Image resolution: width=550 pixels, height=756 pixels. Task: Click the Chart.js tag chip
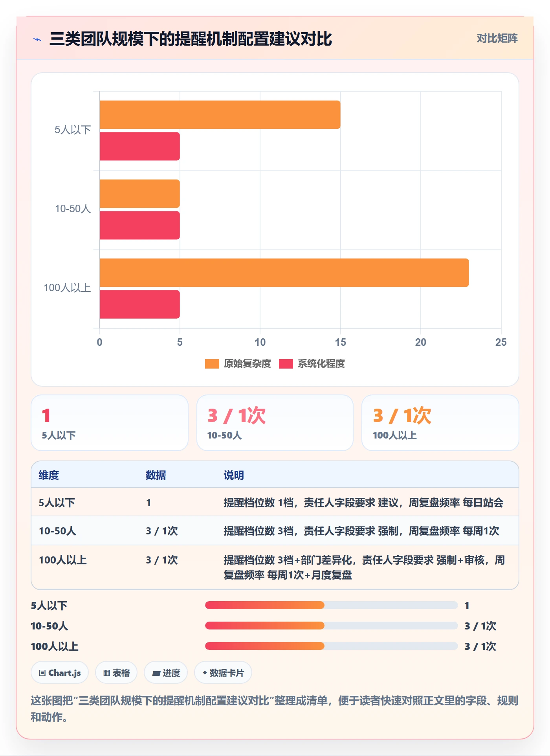pyautogui.click(x=60, y=673)
